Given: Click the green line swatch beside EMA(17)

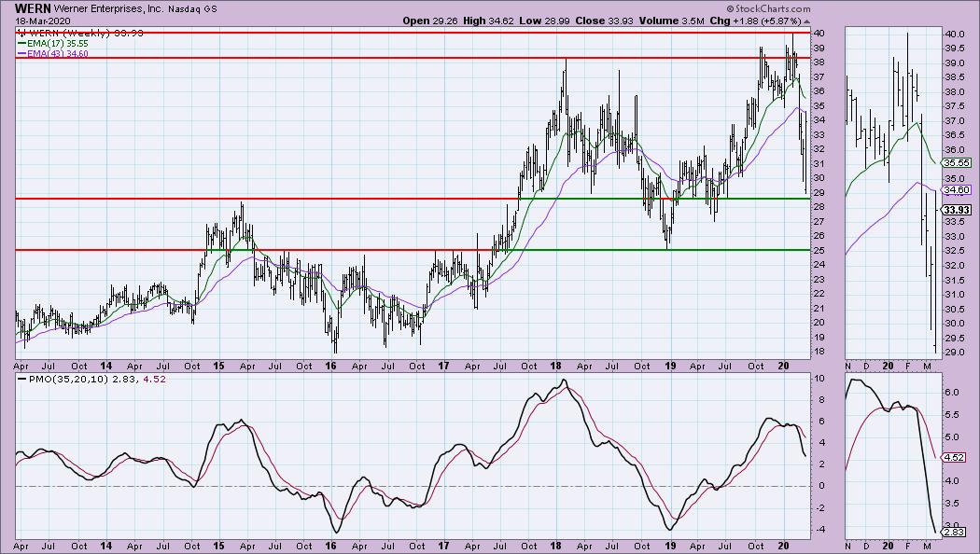Looking at the screenshot, I should (x=21, y=44).
